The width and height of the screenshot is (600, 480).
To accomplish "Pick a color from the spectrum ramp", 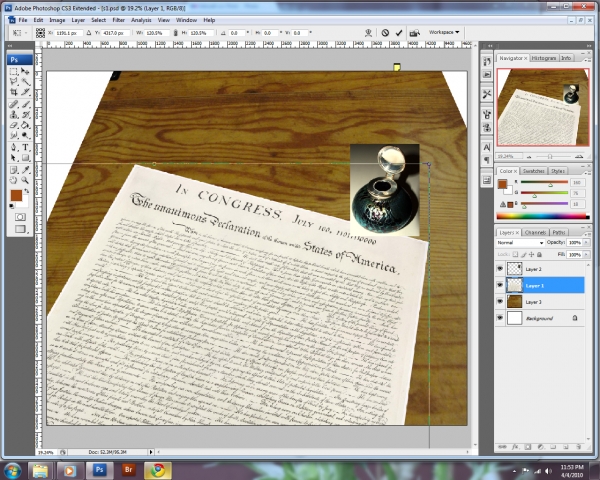I will click(x=543, y=216).
